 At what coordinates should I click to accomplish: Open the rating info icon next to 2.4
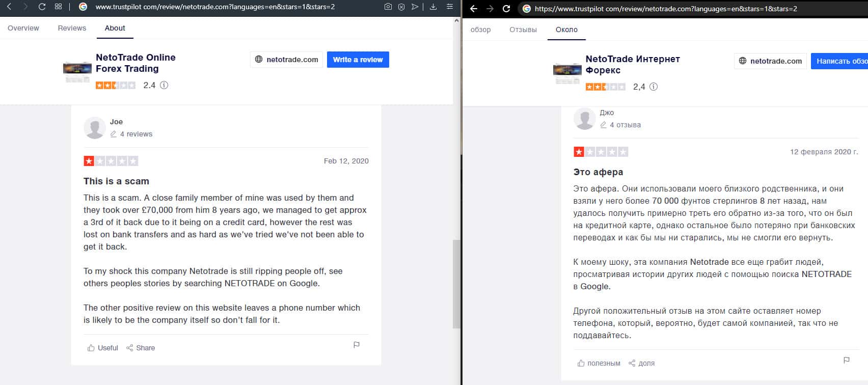(x=164, y=86)
